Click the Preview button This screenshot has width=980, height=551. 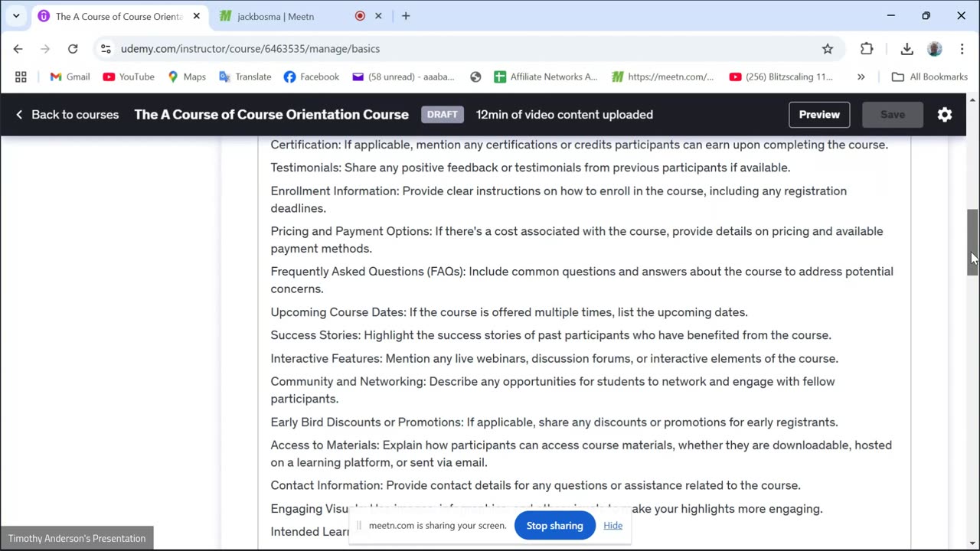click(x=819, y=115)
